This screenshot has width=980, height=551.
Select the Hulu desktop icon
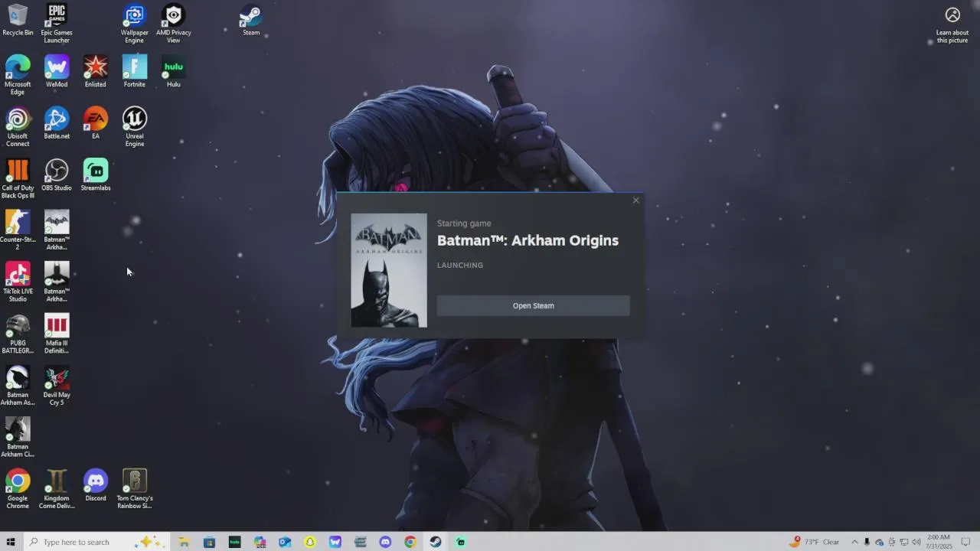point(174,71)
